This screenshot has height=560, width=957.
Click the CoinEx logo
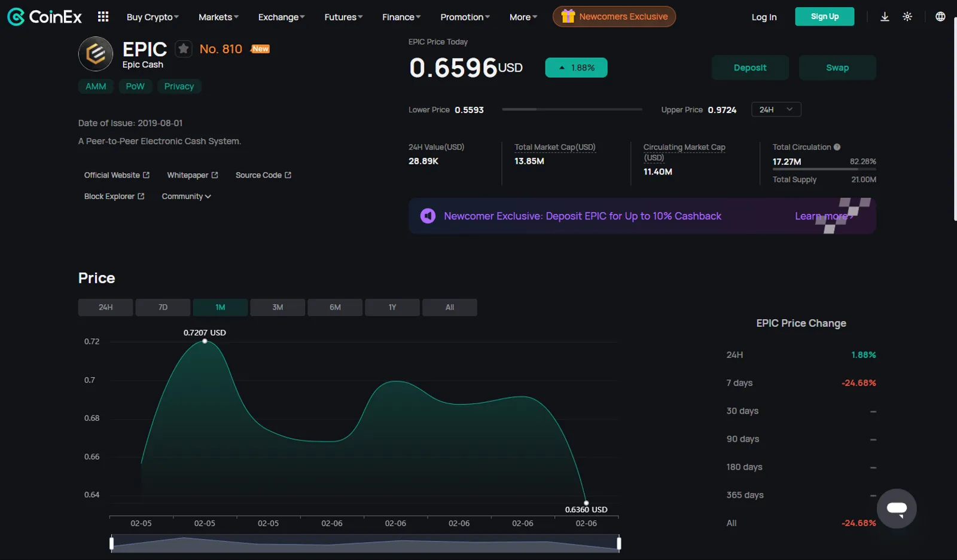(x=44, y=17)
